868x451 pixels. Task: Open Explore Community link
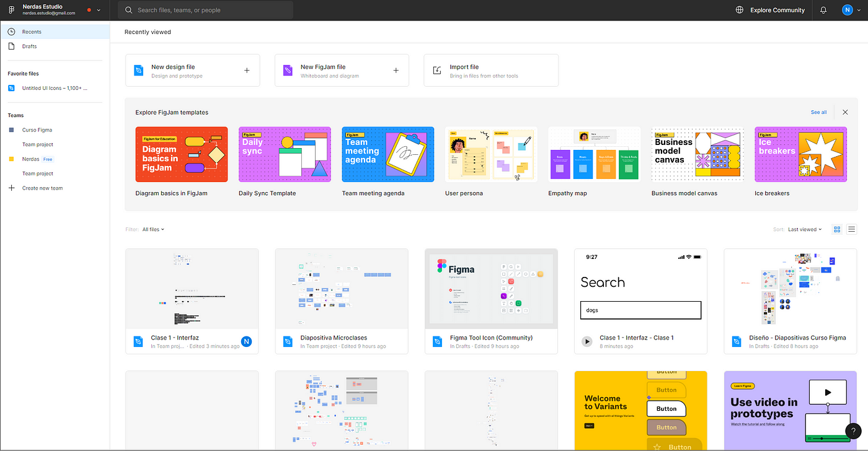point(777,10)
